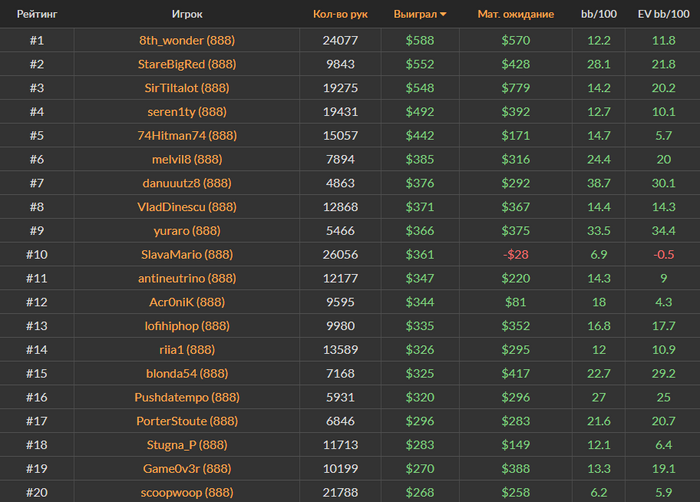The image size is (700, 502).
Task: View Game0v3r (888) player profile
Action: (186, 469)
